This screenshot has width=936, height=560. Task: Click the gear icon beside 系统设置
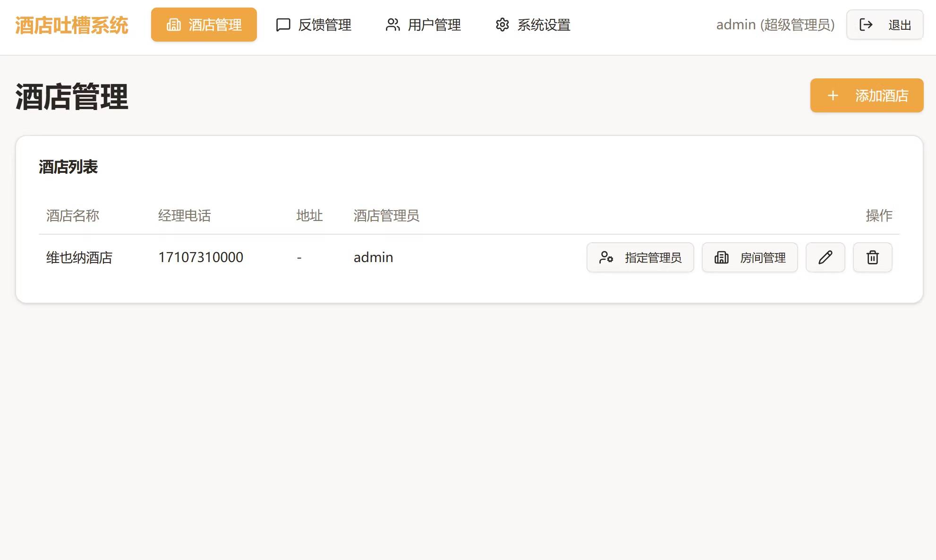click(x=502, y=25)
